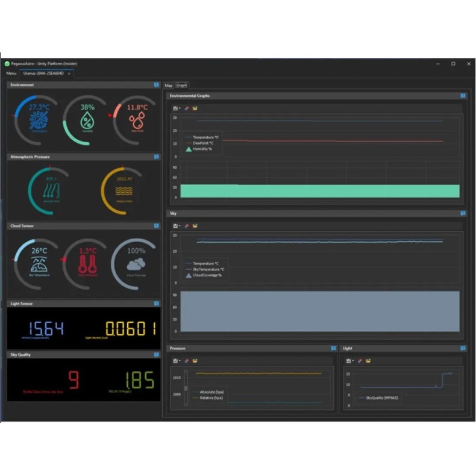Open save dropdown in Sky graph toolbar
476x476 pixels.
tap(177, 226)
